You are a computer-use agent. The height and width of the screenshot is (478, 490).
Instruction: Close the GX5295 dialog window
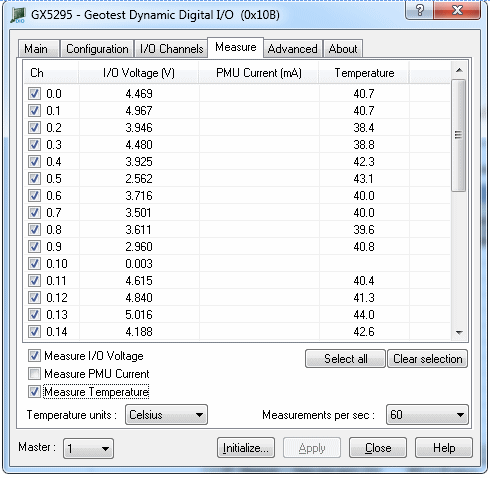(x=457, y=10)
